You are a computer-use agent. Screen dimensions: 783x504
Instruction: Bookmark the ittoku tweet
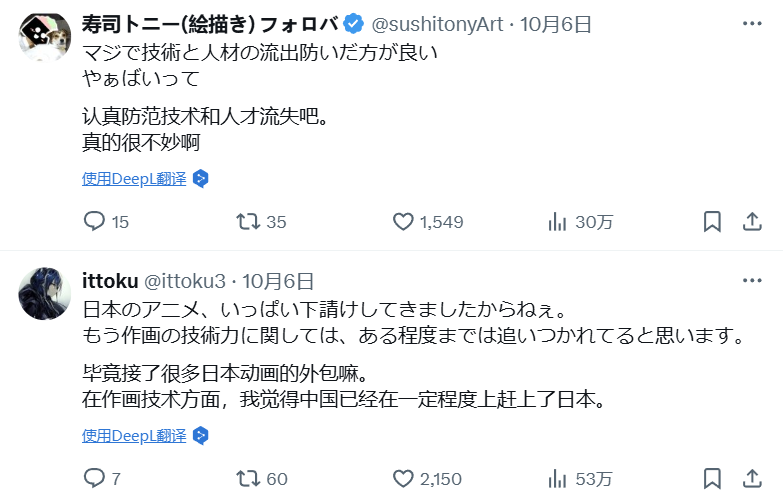712,478
